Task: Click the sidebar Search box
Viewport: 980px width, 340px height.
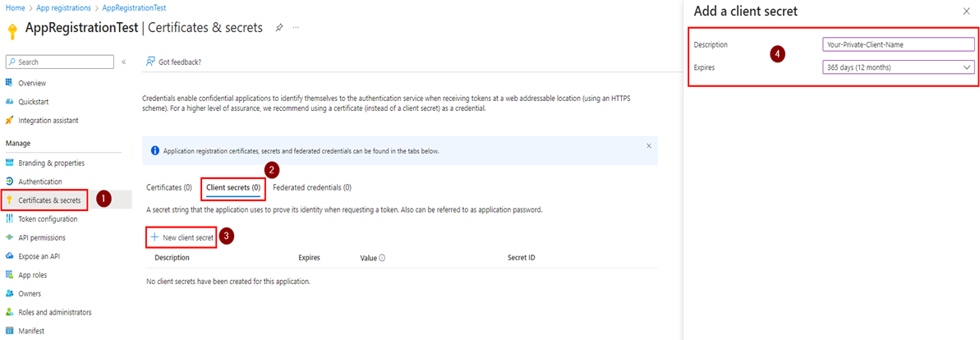Action: 59,62
